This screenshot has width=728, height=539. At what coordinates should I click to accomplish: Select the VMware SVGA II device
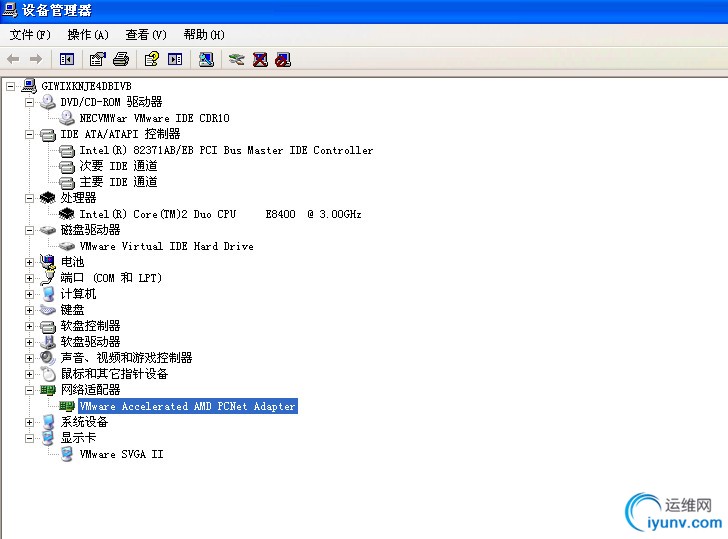[x=121, y=455]
